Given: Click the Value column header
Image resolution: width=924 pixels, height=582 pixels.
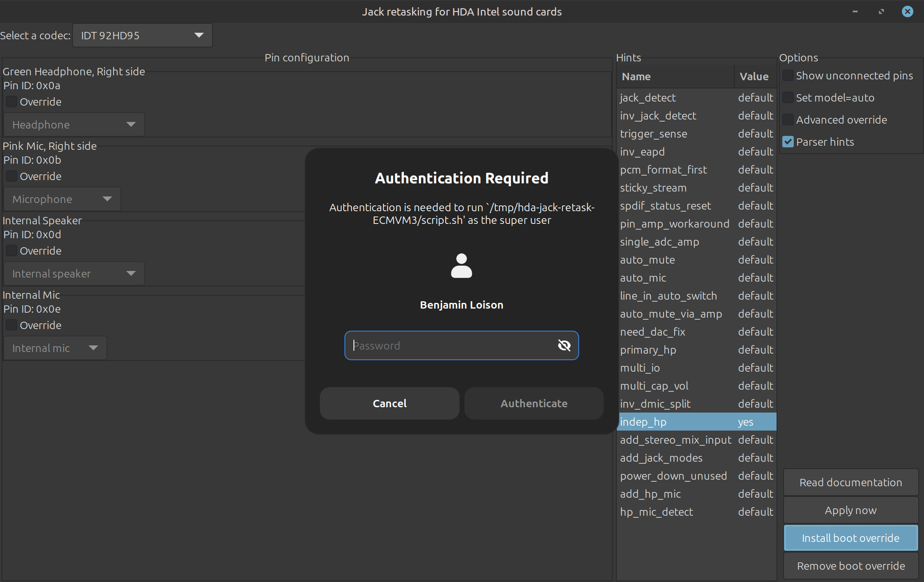Looking at the screenshot, I should 754,77.
